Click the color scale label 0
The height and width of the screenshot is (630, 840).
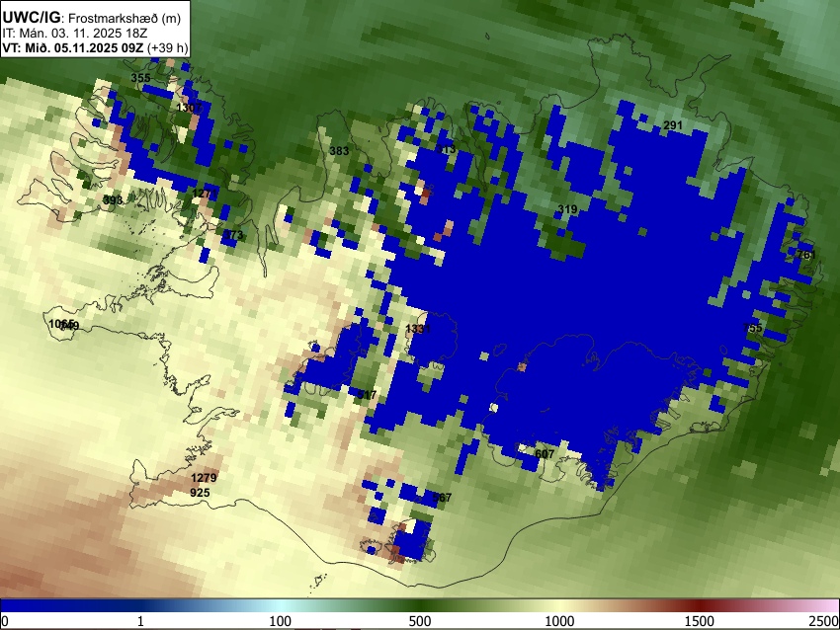tap(5, 621)
